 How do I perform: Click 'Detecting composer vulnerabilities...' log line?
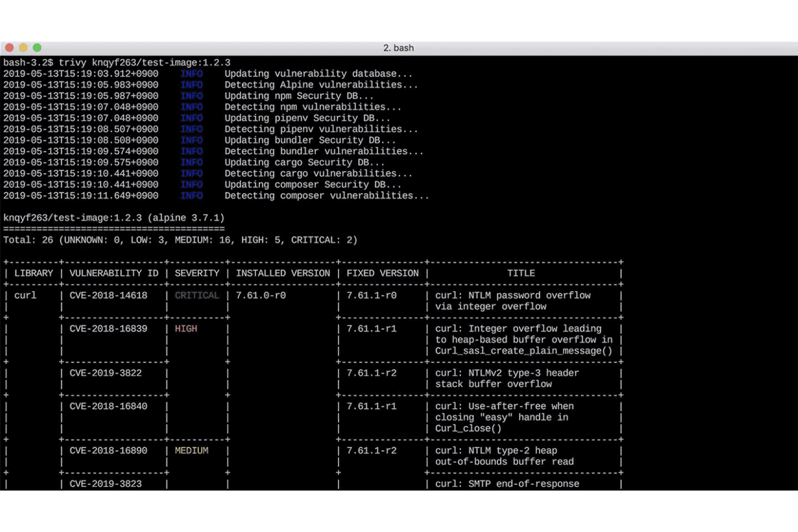coord(327,196)
